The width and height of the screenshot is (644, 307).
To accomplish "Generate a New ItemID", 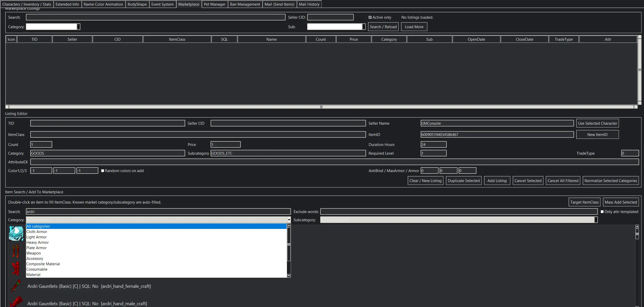I will point(598,135).
